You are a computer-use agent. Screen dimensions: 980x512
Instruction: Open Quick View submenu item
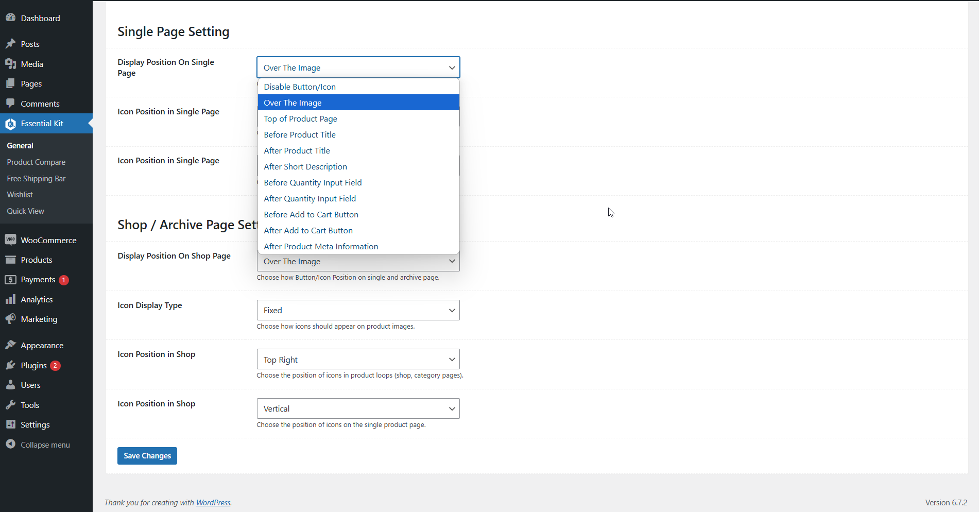[25, 211]
